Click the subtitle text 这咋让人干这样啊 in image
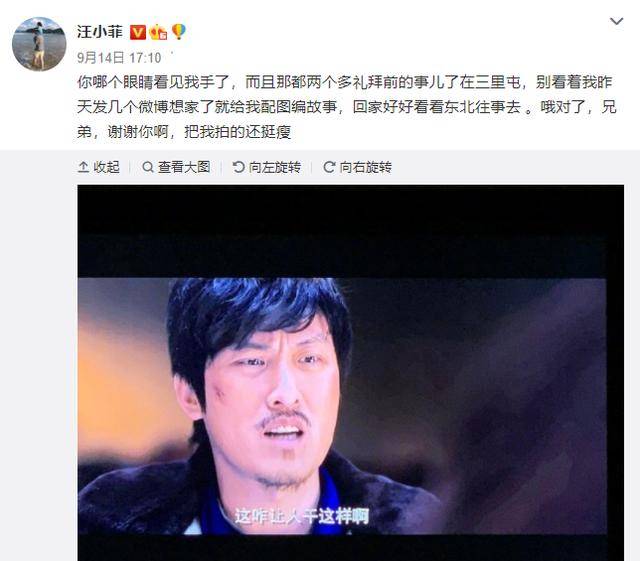 click(x=302, y=516)
